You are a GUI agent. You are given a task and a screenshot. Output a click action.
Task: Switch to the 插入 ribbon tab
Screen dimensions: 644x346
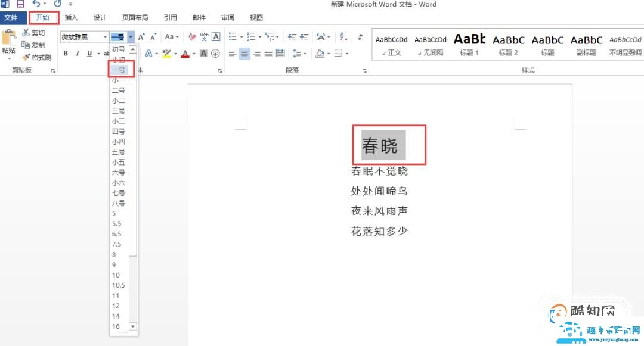click(x=71, y=17)
